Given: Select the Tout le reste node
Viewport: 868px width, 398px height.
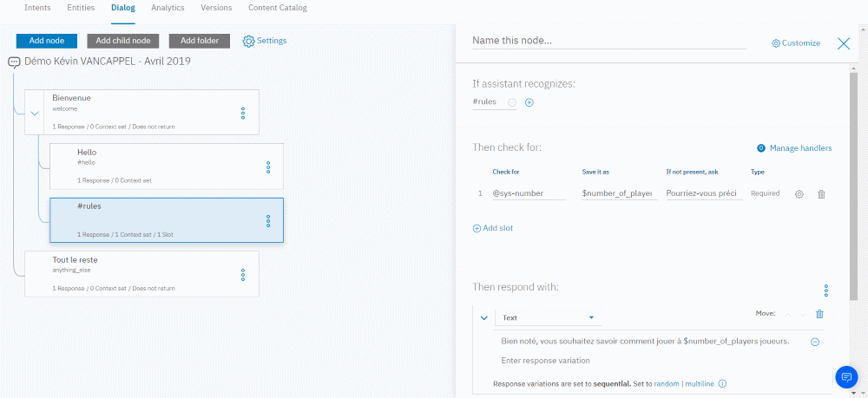Looking at the screenshot, I should tap(141, 274).
